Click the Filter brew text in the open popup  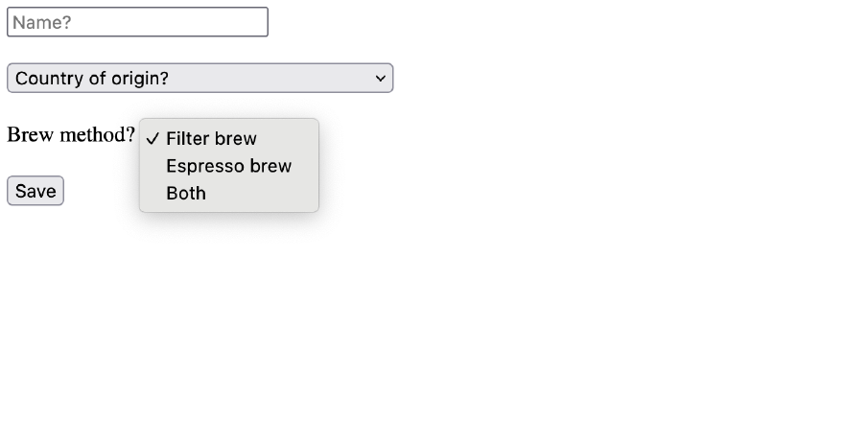211,138
